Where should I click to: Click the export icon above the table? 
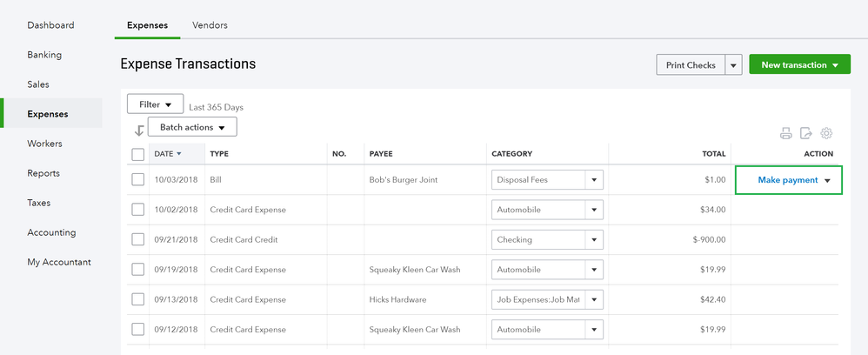coord(806,133)
